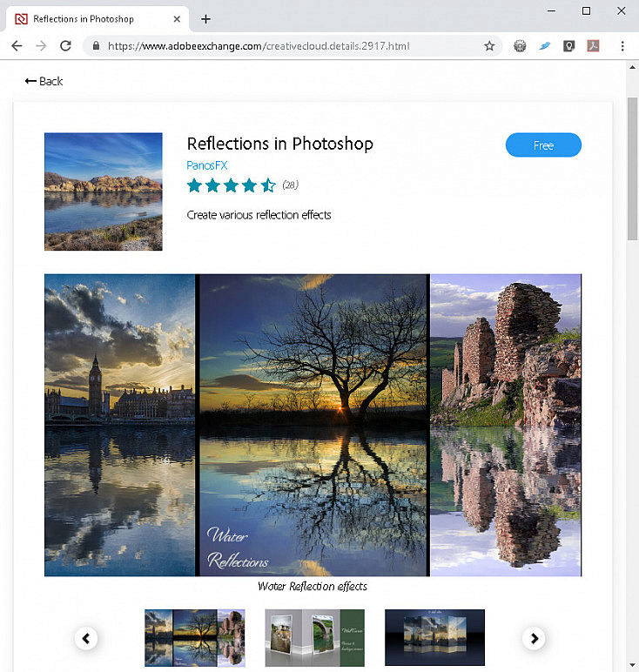Image resolution: width=639 pixels, height=672 pixels.
Task: Click the browser back arrow
Action: pyautogui.click(x=17, y=46)
